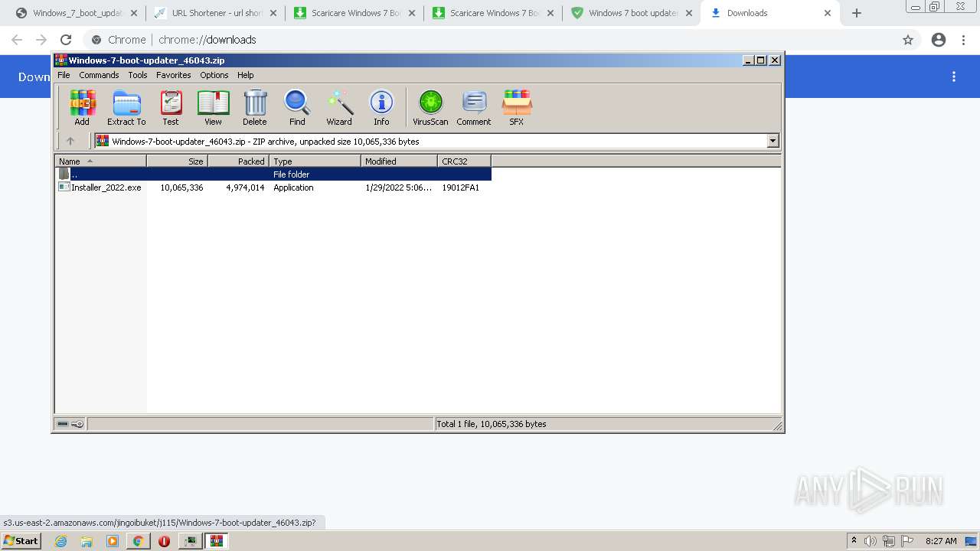Click the key password icon in status bar
The image size is (980, 551).
coord(77,424)
